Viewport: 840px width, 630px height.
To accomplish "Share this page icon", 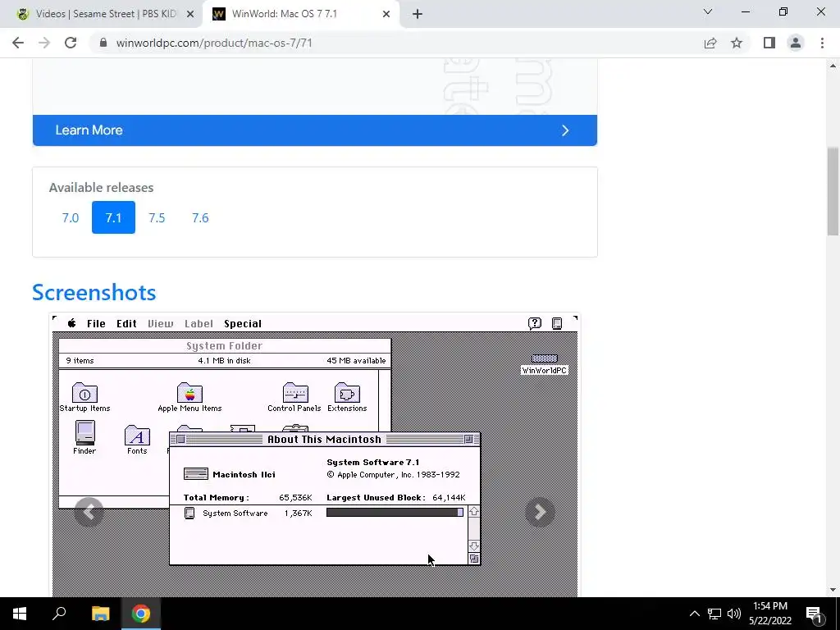I will point(710,43).
